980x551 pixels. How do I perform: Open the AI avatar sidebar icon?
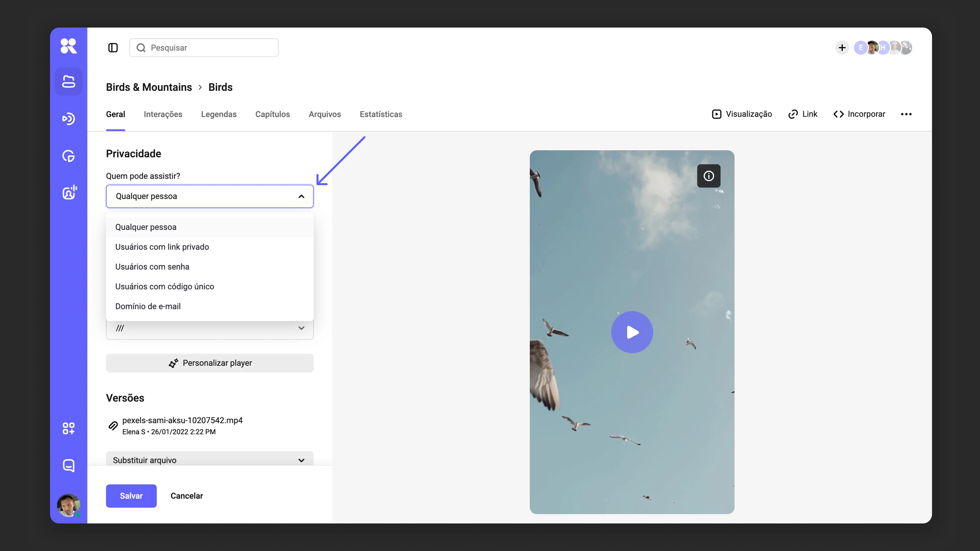click(x=69, y=192)
